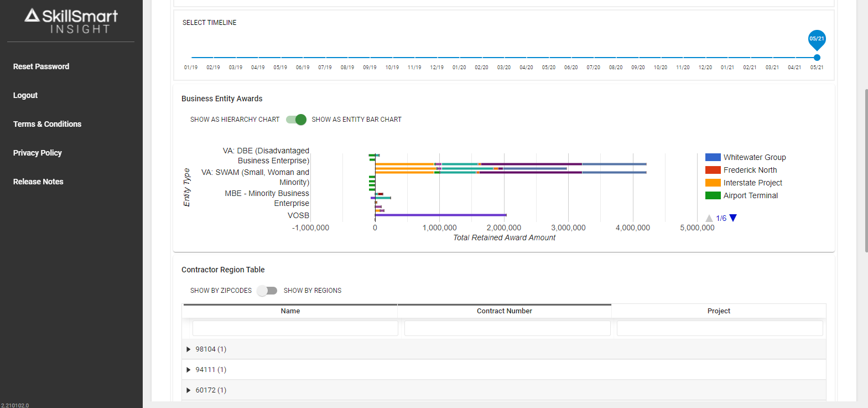Select 01/20 on the timeline
Image resolution: width=868 pixels, height=408 pixels.
[x=459, y=68]
